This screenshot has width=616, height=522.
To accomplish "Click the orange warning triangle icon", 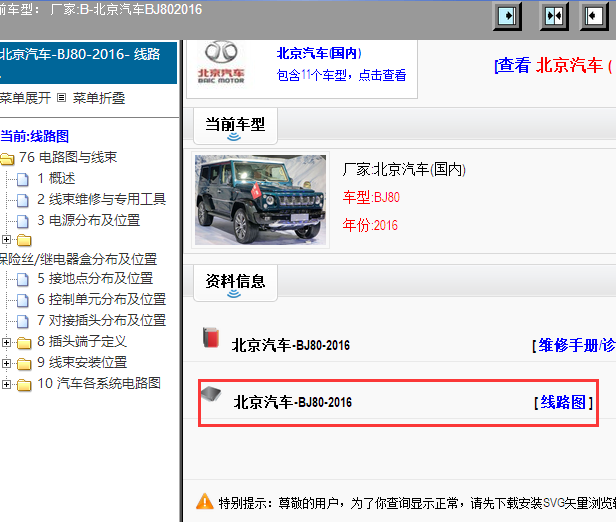I will coord(205,502).
